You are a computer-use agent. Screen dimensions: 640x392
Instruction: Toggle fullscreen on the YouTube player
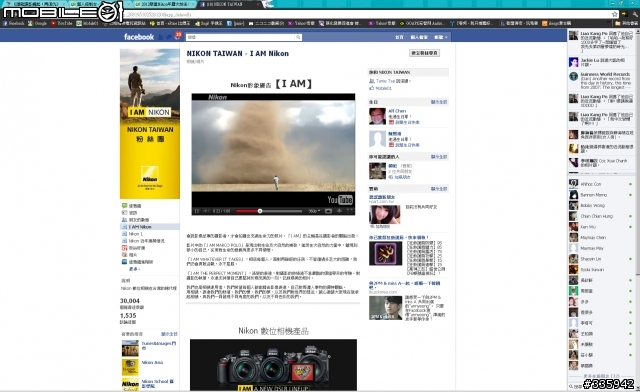pyautogui.click(x=350, y=211)
